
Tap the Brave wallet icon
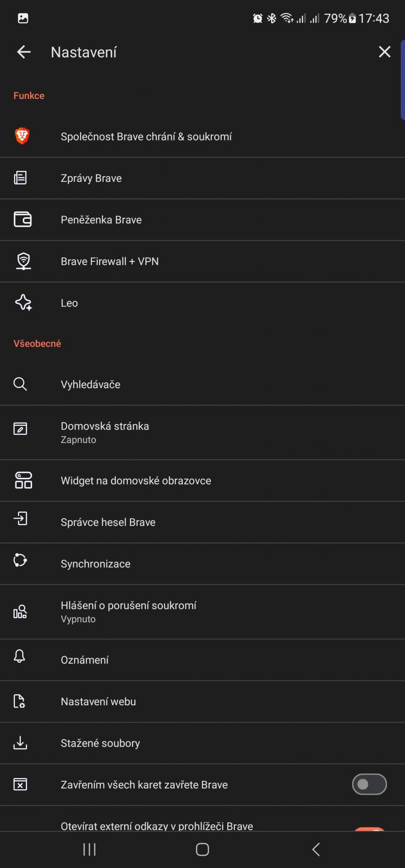point(23,219)
